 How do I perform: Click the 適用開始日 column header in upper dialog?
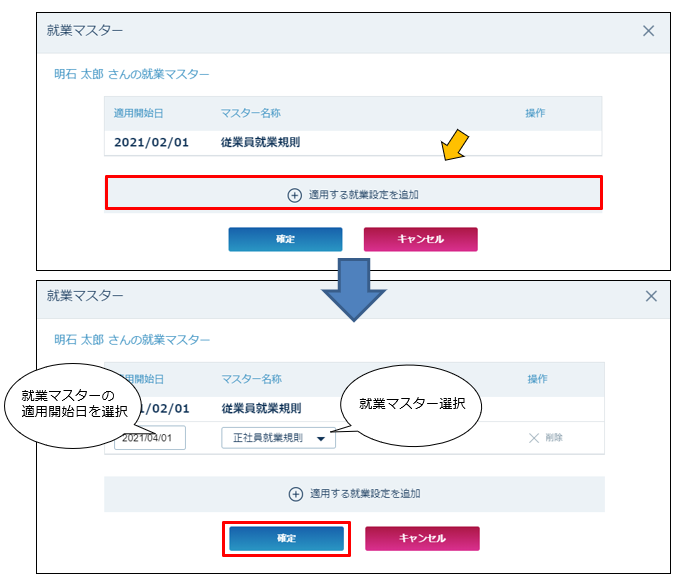(138, 113)
